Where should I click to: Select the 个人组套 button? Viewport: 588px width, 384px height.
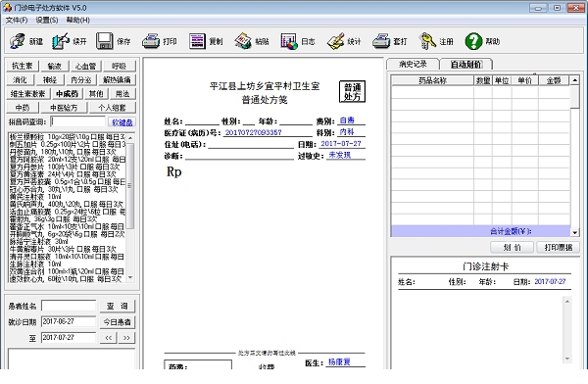click(x=112, y=108)
